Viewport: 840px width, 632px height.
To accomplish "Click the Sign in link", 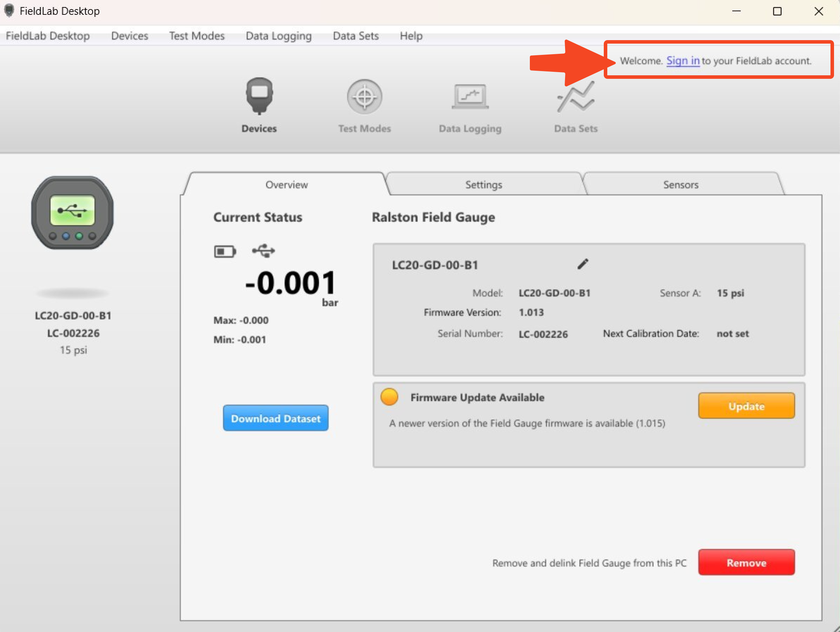I will coord(683,61).
